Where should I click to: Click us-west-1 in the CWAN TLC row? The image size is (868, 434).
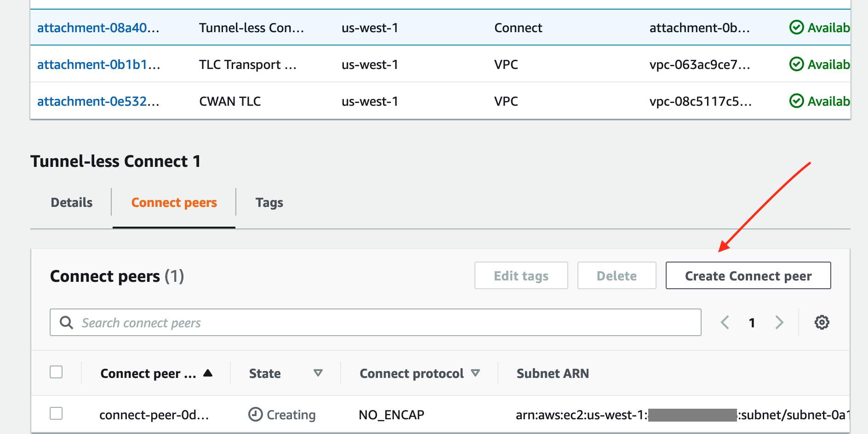pyautogui.click(x=370, y=101)
